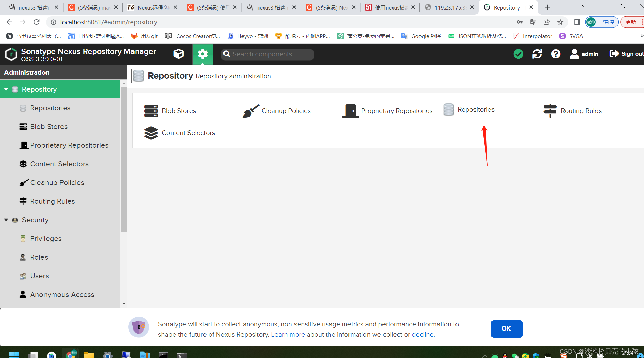The image size is (644, 358).
Task: Collapse the Security tree node arrow
Action: (x=6, y=220)
